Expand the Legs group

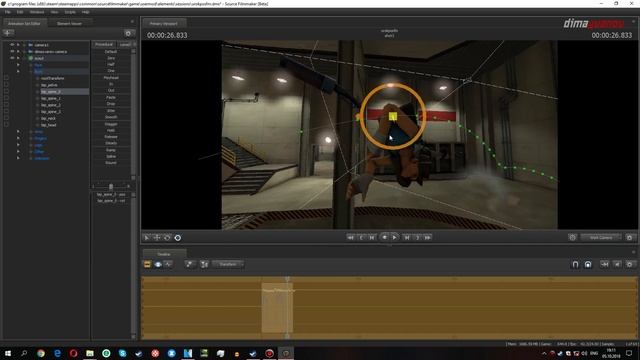pyautogui.click(x=18, y=145)
